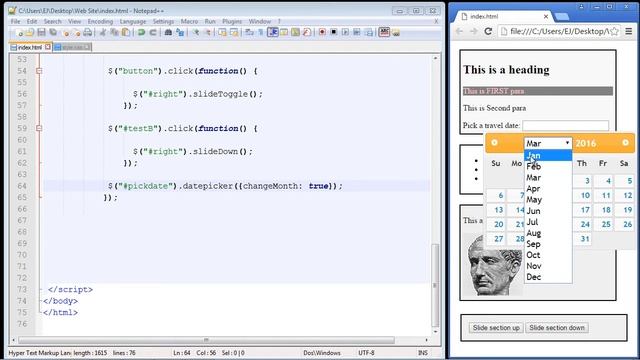Choose Jan in the month list
The height and width of the screenshot is (360, 640).
548,156
